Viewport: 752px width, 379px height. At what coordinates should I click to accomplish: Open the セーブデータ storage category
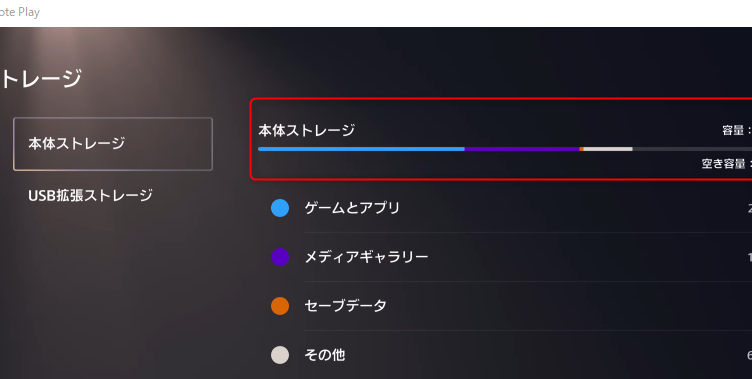click(x=504, y=306)
